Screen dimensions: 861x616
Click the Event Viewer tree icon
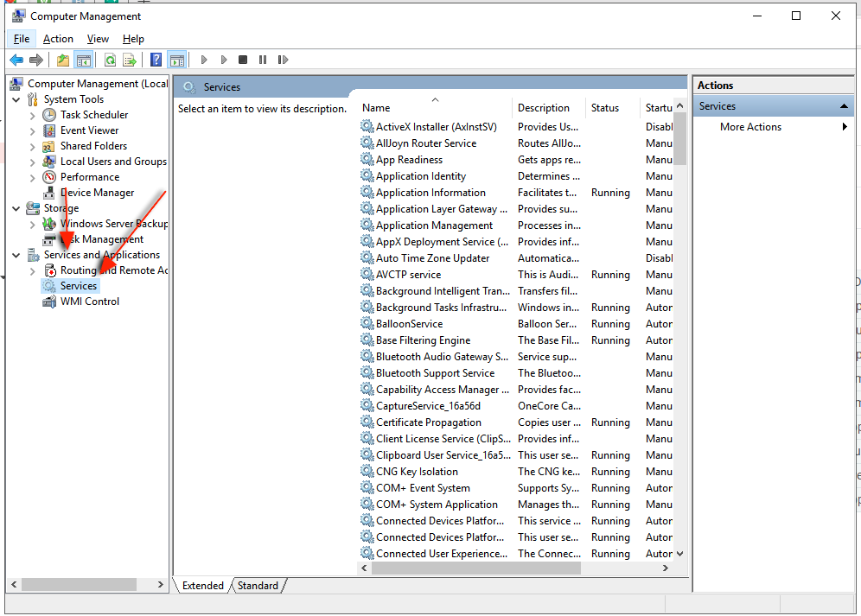(x=49, y=130)
